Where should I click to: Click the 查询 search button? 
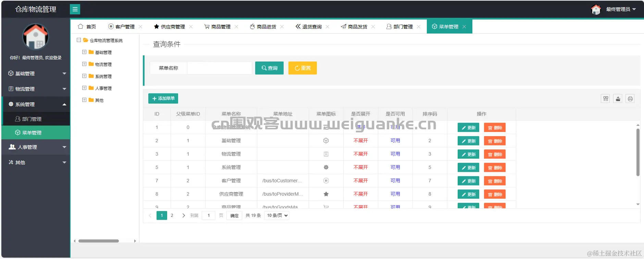(269, 68)
